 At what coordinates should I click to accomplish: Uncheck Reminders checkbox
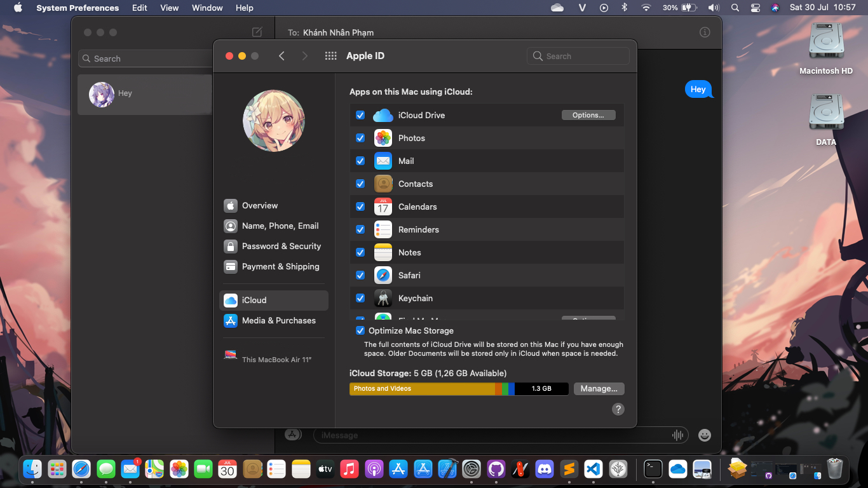(x=360, y=229)
